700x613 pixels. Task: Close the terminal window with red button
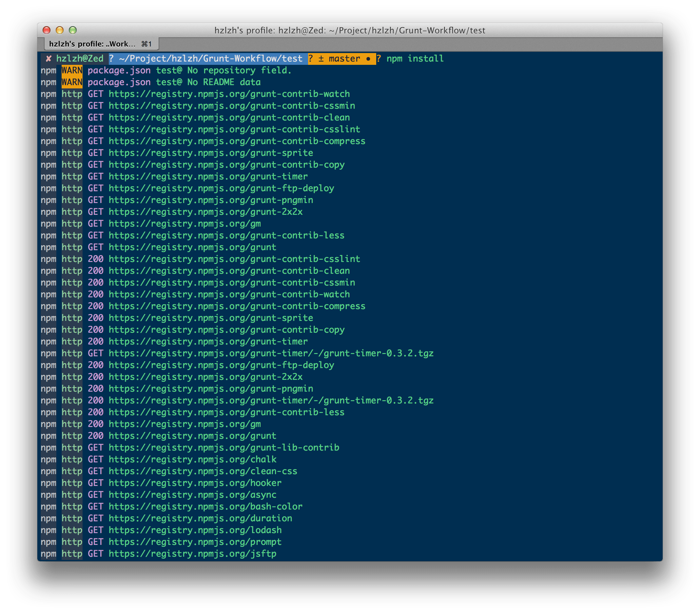pyautogui.click(x=47, y=30)
